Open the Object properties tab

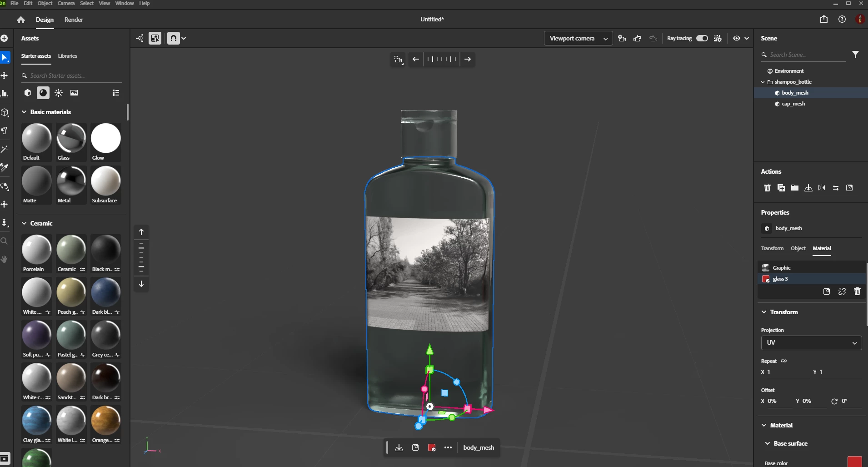[798, 248]
